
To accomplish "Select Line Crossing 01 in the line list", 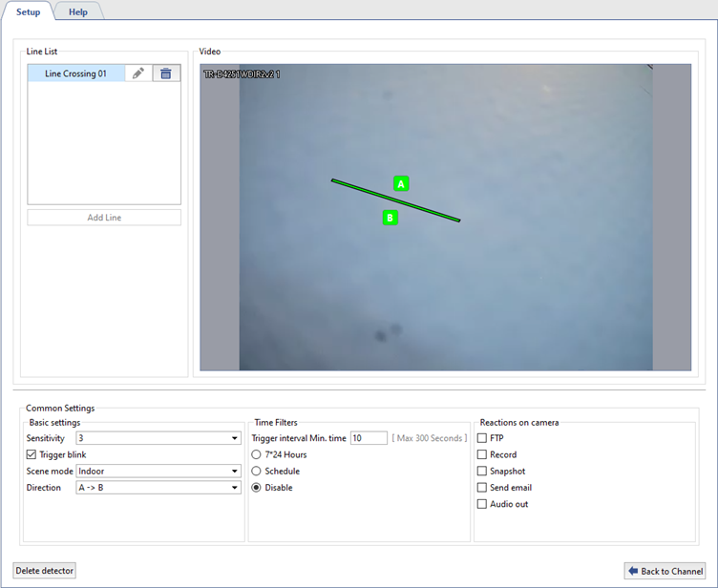I will coord(76,73).
